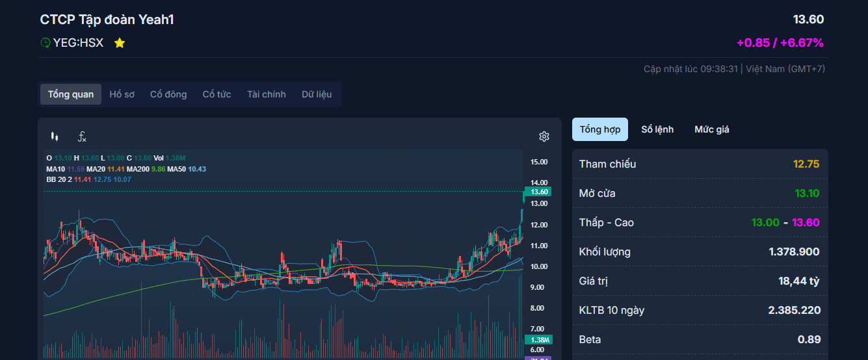Click the low price 13.00 in Thấp - Cao
The width and height of the screenshot is (868, 360).
tap(765, 222)
